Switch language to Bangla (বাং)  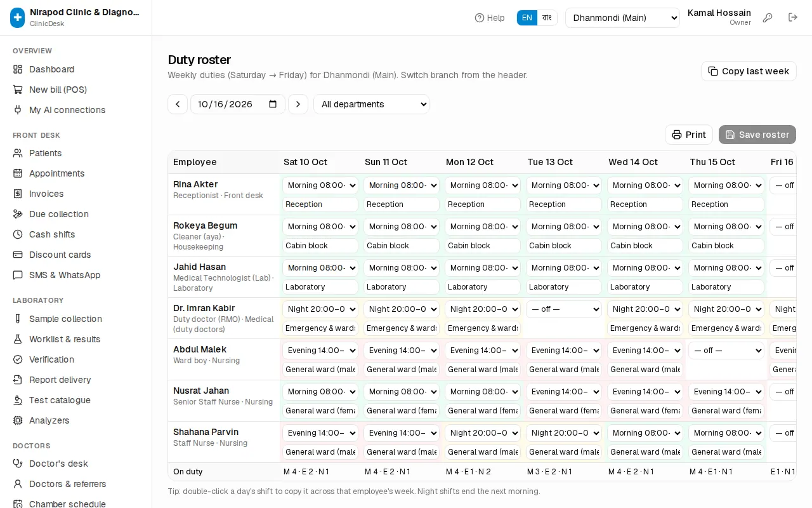[547, 18]
